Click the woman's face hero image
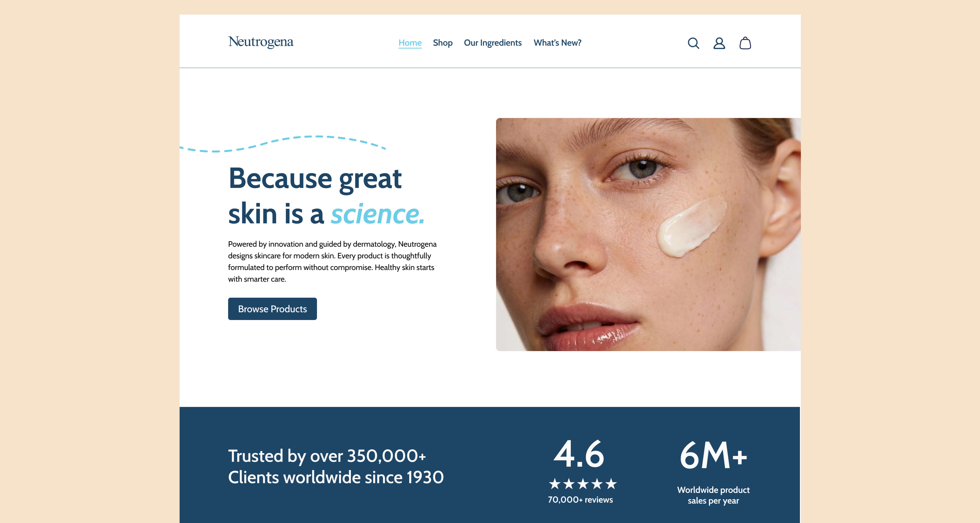 pyautogui.click(x=648, y=235)
